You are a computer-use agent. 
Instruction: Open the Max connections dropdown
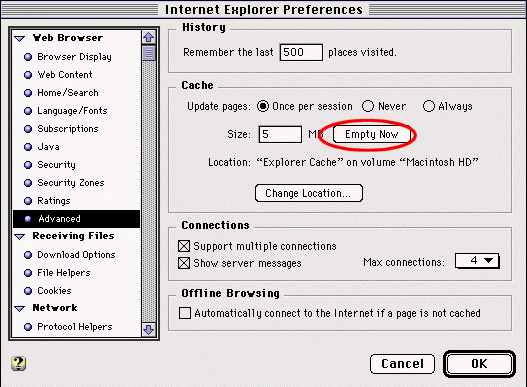(x=477, y=261)
